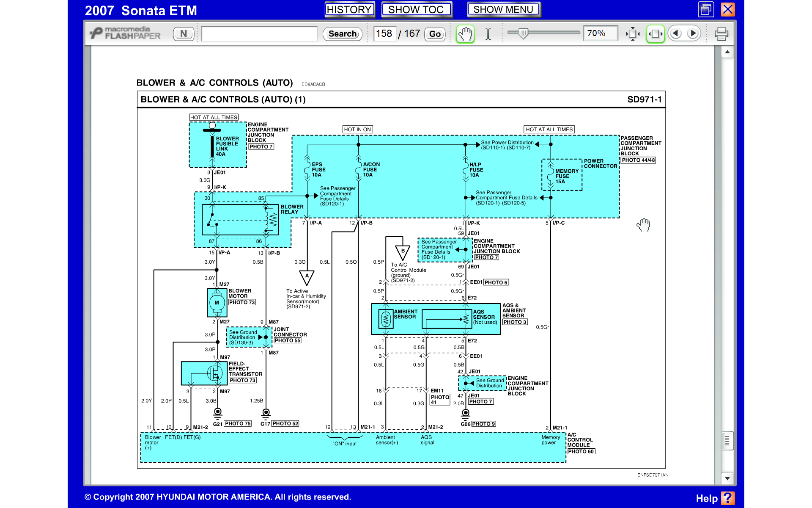Click the total page count 167
Viewport: 812px width, 508px height.
(412, 33)
